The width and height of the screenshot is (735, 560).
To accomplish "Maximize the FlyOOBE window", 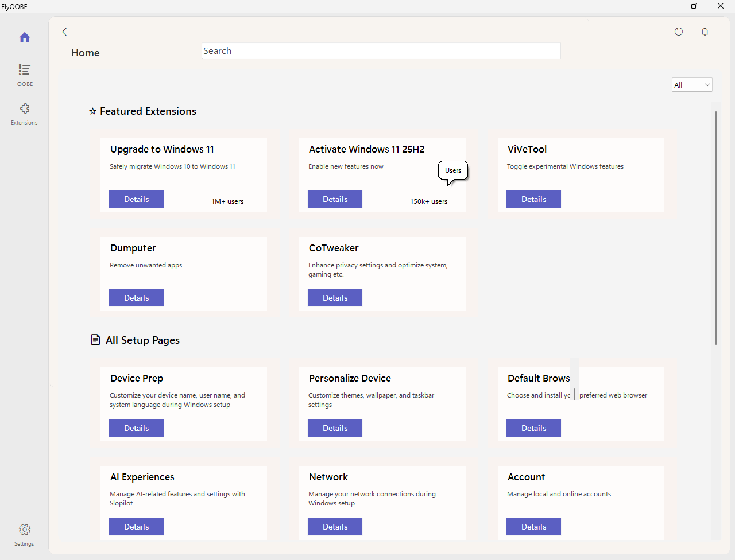I will point(694,6).
